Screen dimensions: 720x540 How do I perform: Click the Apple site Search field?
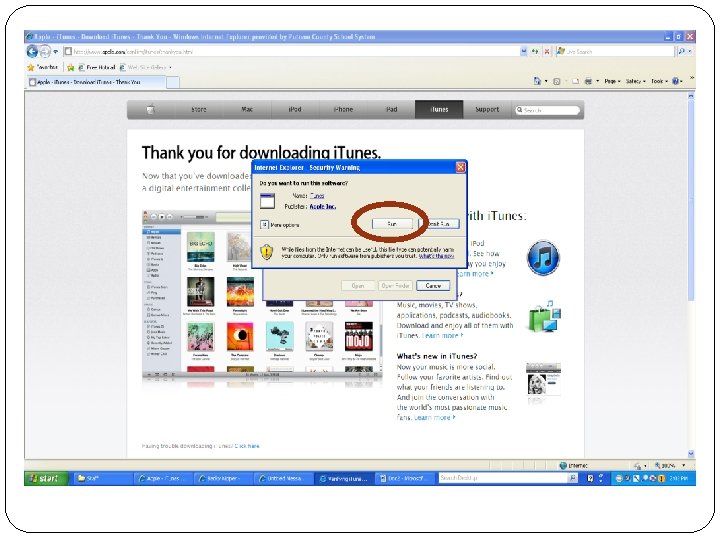pyautogui.click(x=547, y=110)
